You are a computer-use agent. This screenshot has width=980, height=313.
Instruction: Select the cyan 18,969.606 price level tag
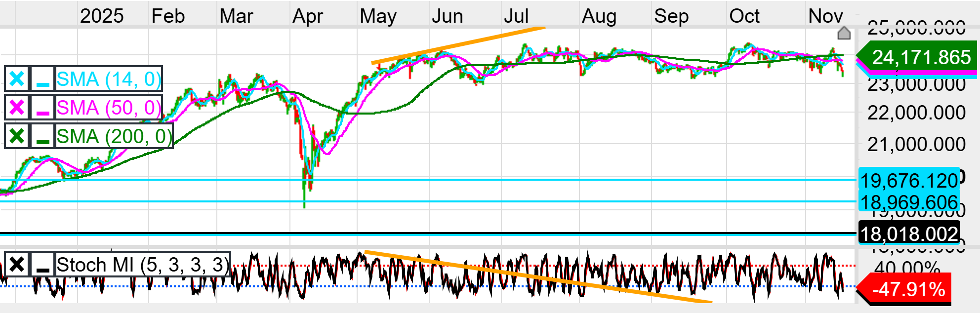[x=909, y=202]
